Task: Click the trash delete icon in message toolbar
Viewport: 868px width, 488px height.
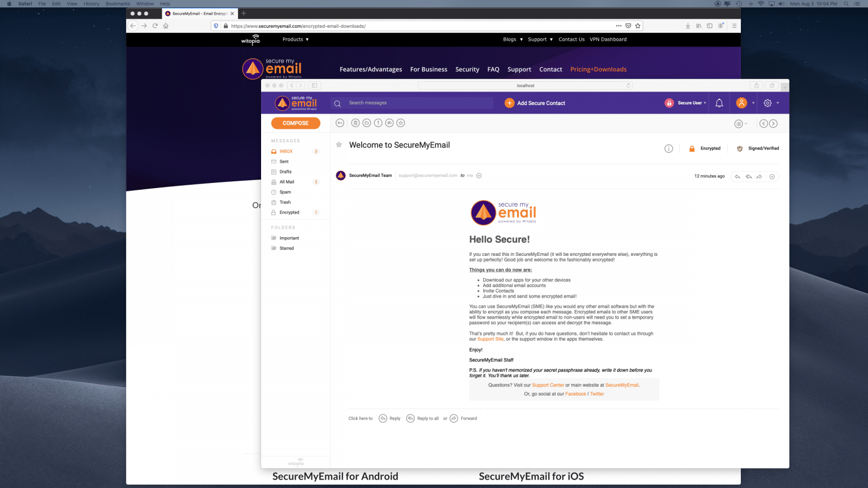Action: (x=355, y=123)
